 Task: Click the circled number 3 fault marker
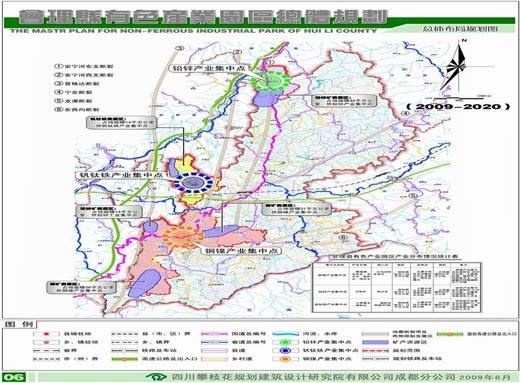click(180, 48)
